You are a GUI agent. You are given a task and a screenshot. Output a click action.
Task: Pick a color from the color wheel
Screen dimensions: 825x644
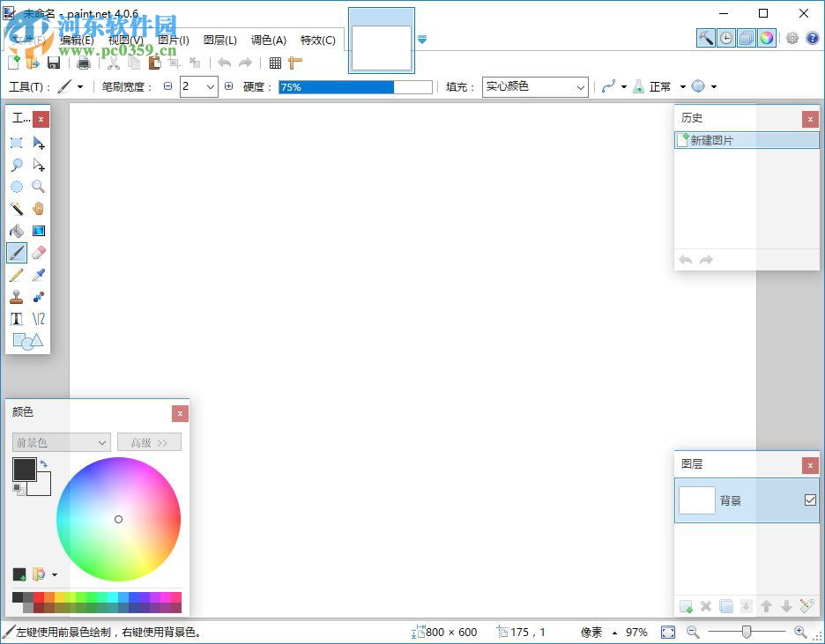tap(119, 520)
